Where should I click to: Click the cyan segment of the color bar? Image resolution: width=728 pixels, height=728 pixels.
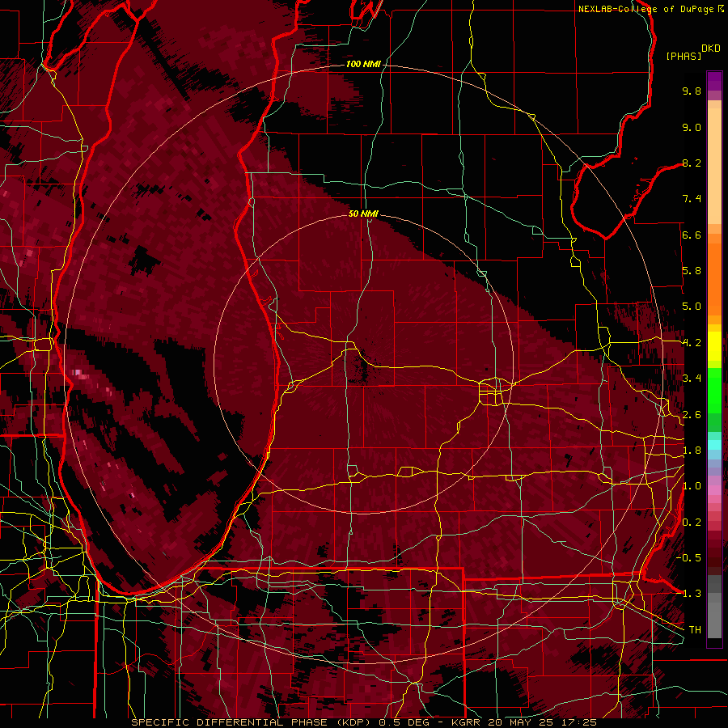pyautogui.click(x=714, y=444)
